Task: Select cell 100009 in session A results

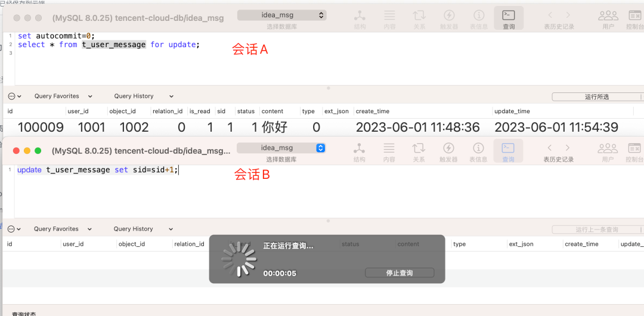Action: pyautogui.click(x=41, y=128)
